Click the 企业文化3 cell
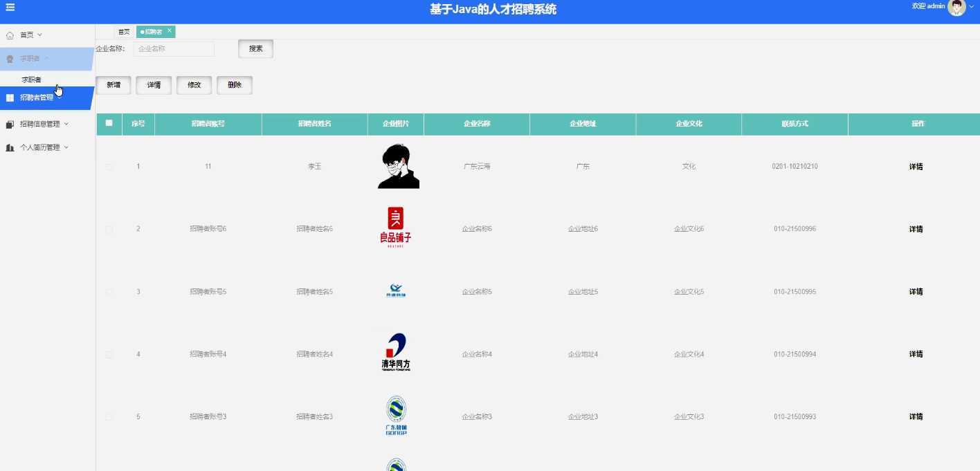Image resolution: width=980 pixels, height=471 pixels. click(x=689, y=416)
